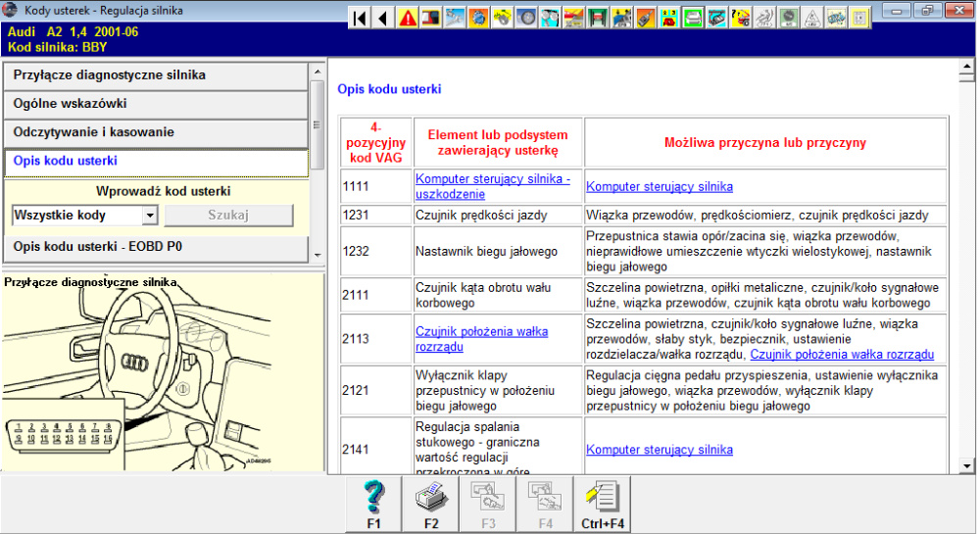Open the greyed air conditioning dial icon

(x=788, y=18)
